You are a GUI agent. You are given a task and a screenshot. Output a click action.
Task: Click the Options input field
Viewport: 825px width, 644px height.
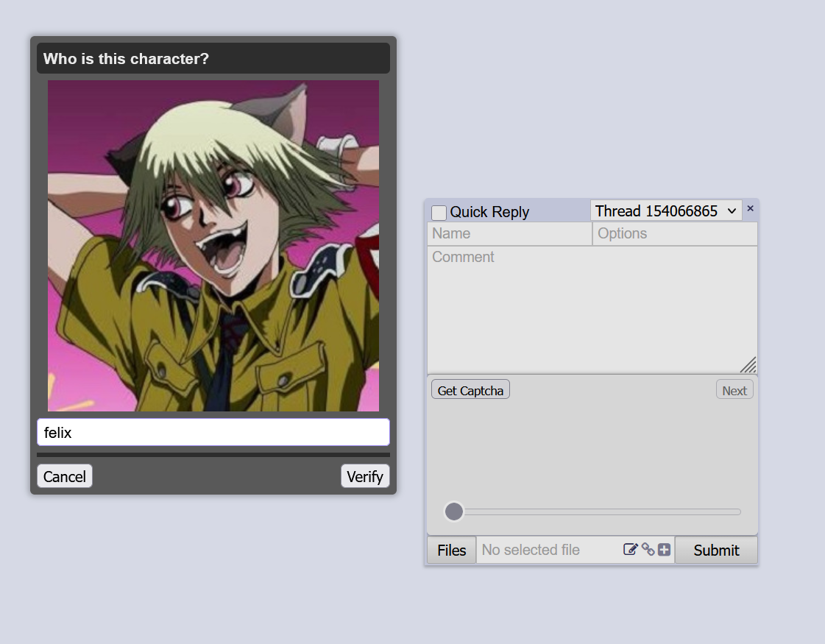[x=675, y=233]
